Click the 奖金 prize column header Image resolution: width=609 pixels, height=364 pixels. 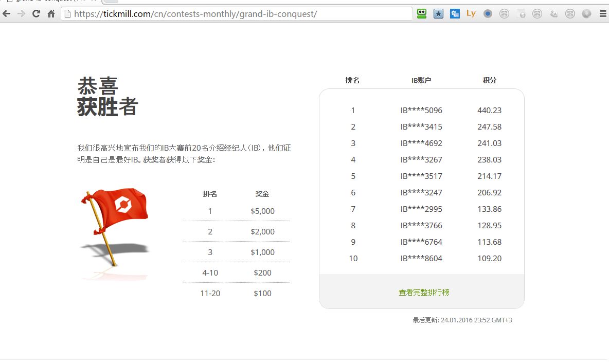pyautogui.click(x=262, y=194)
